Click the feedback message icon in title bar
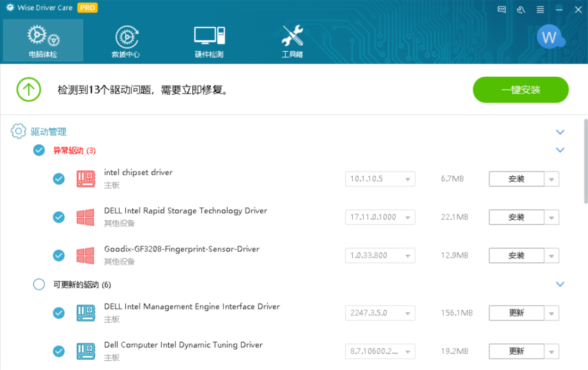Screen dimensions: 588x370 pyautogui.click(x=501, y=9)
